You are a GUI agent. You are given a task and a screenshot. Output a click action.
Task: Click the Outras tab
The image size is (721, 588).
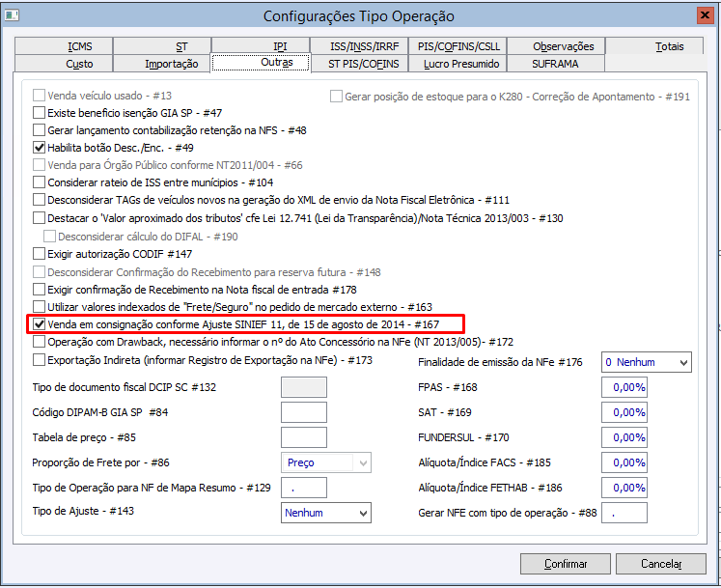click(x=261, y=63)
